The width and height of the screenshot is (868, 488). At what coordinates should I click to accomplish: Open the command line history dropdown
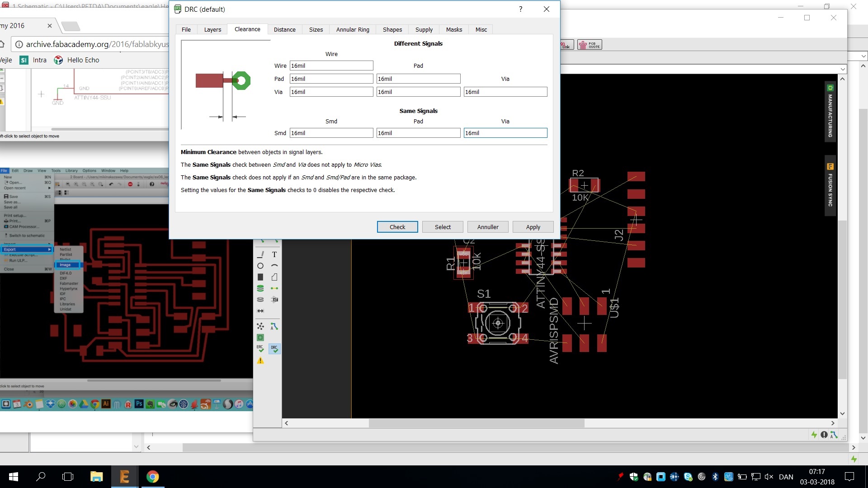coord(843,69)
